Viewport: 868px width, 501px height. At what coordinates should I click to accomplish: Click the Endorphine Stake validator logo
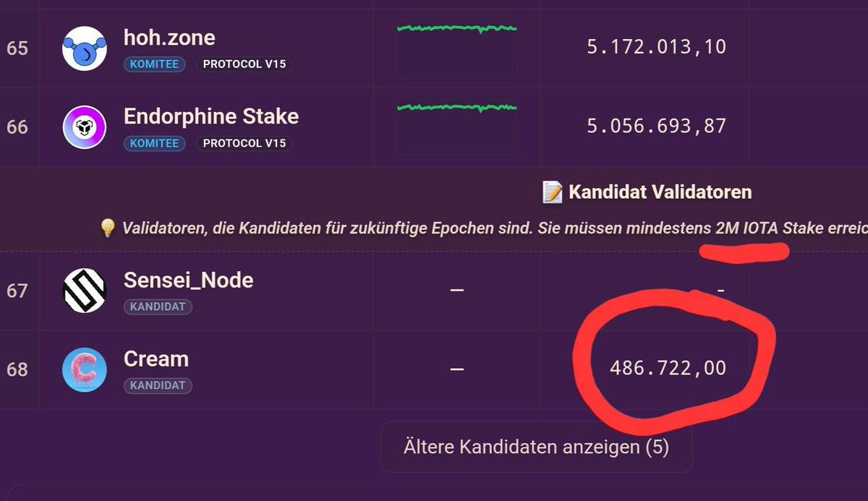click(85, 127)
